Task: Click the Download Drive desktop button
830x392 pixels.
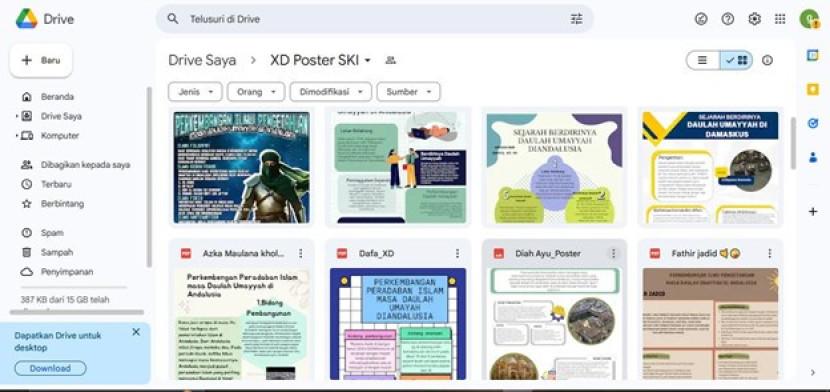Action: (x=50, y=368)
